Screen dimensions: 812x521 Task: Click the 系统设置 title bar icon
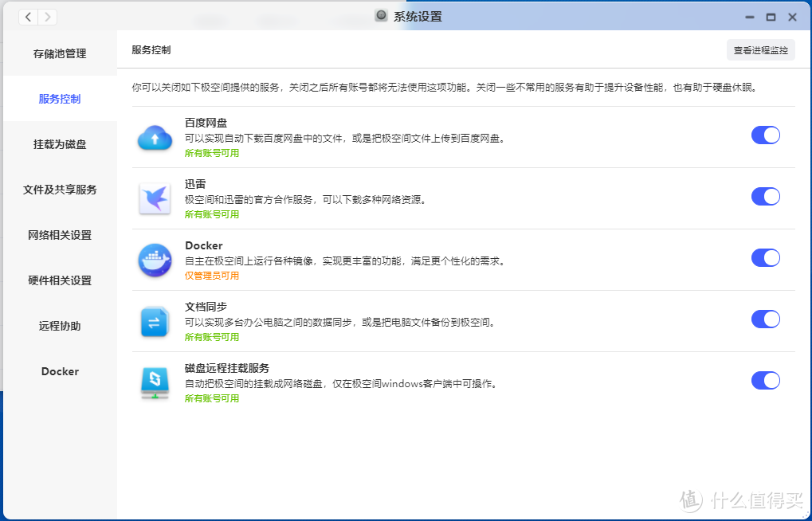click(382, 17)
